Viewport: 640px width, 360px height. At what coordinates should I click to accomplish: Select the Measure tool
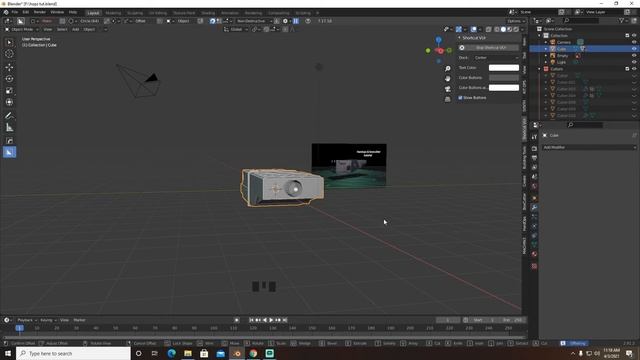coord(9,128)
